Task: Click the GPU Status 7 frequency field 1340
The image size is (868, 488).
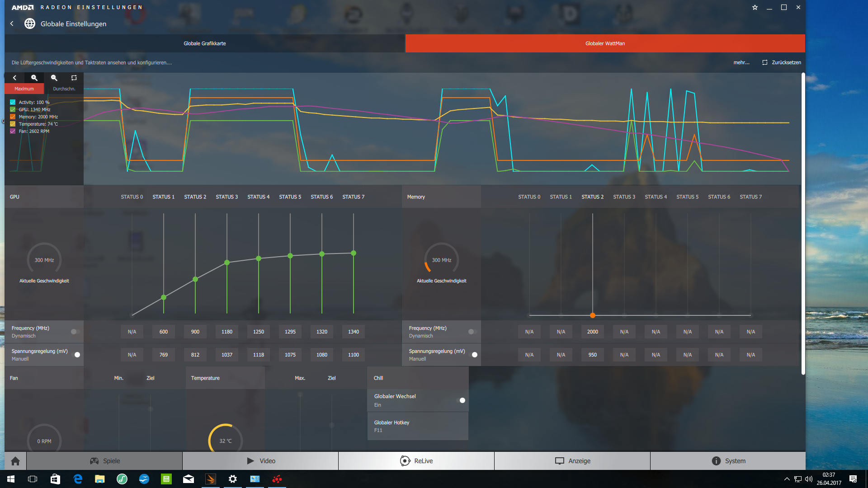Action: (x=353, y=332)
